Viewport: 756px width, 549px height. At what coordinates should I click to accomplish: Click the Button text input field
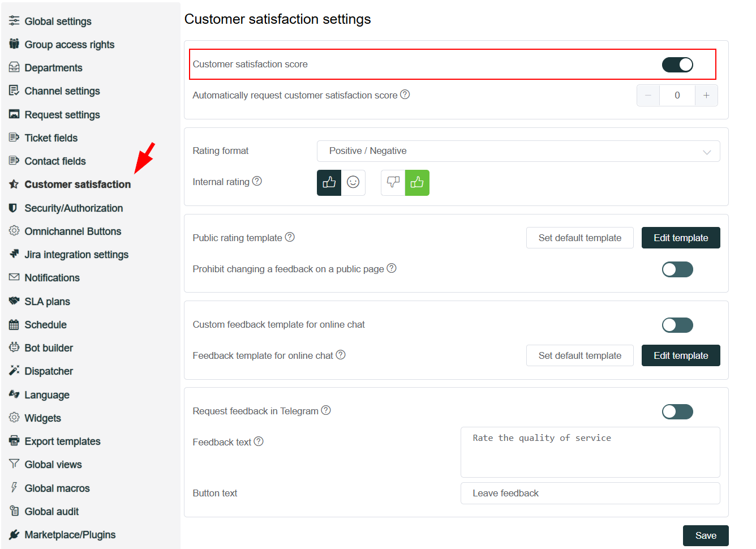point(590,493)
